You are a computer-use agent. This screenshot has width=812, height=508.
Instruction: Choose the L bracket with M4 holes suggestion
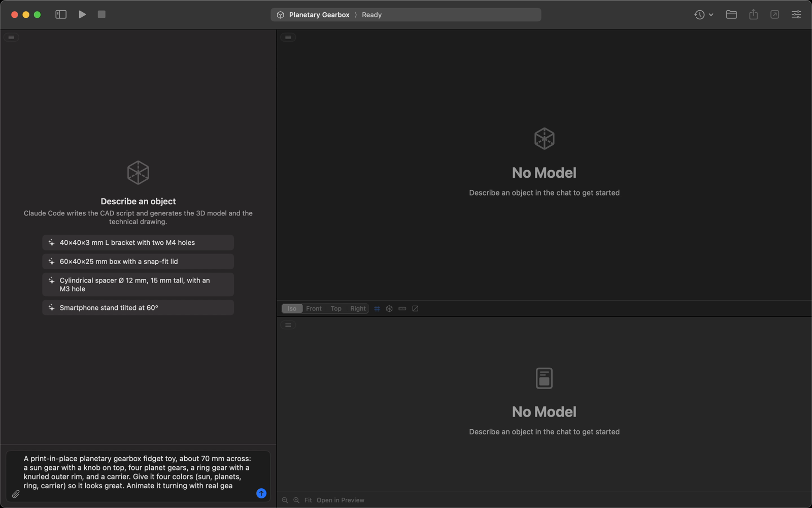[x=138, y=243]
